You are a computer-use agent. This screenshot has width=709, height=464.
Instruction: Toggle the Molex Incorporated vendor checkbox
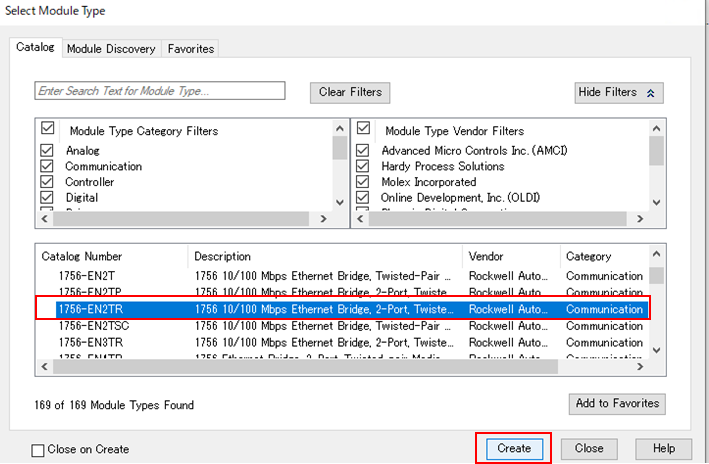363,182
